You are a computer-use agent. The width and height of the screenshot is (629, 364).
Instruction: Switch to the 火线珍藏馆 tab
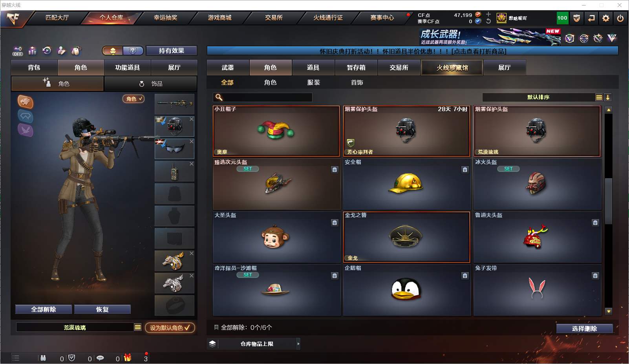pos(452,68)
